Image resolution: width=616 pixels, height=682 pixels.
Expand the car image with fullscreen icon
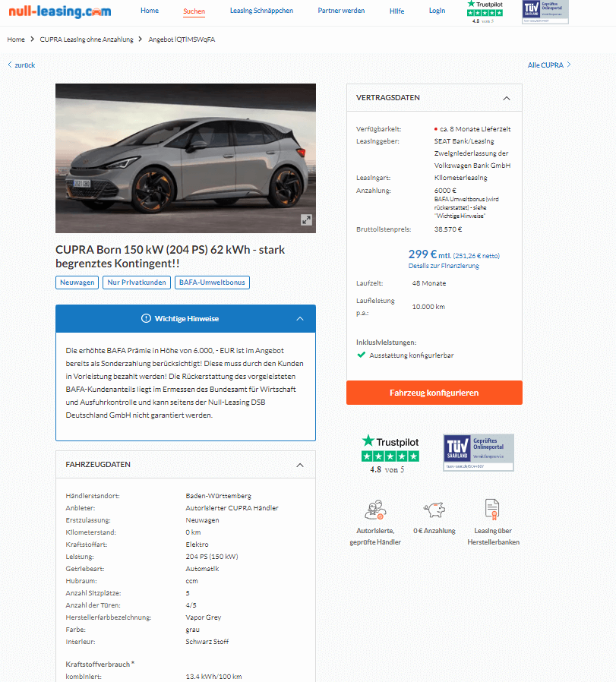[x=306, y=220]
